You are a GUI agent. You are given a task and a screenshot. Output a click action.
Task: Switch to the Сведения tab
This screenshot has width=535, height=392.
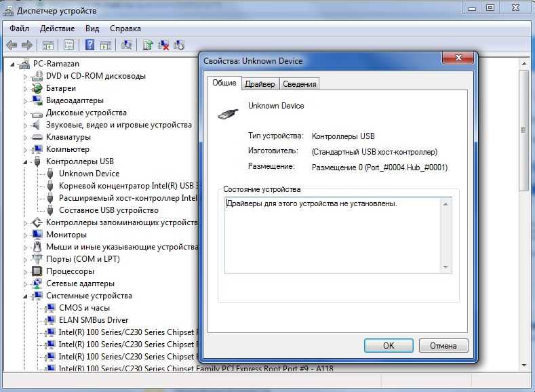point(299,84)
